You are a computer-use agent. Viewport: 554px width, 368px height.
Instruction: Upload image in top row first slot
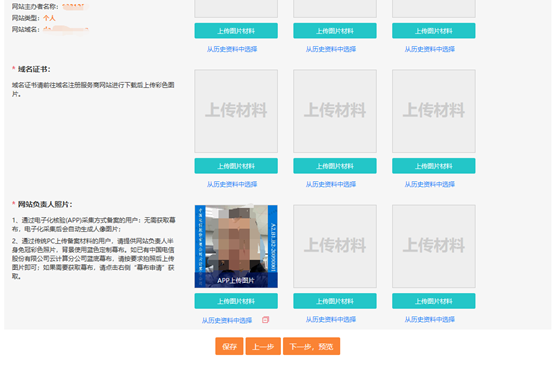pos(236,31)
